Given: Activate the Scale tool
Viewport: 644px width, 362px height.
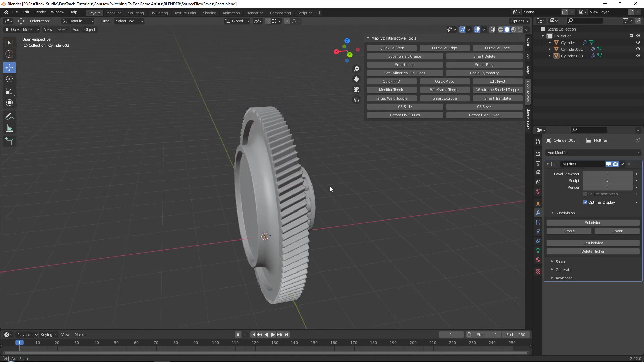Looking at the screenshot, I should tap(9, 91).
